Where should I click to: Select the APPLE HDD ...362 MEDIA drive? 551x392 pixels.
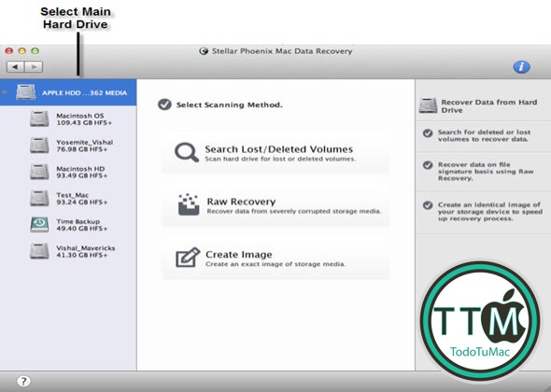tap(68, 92)
